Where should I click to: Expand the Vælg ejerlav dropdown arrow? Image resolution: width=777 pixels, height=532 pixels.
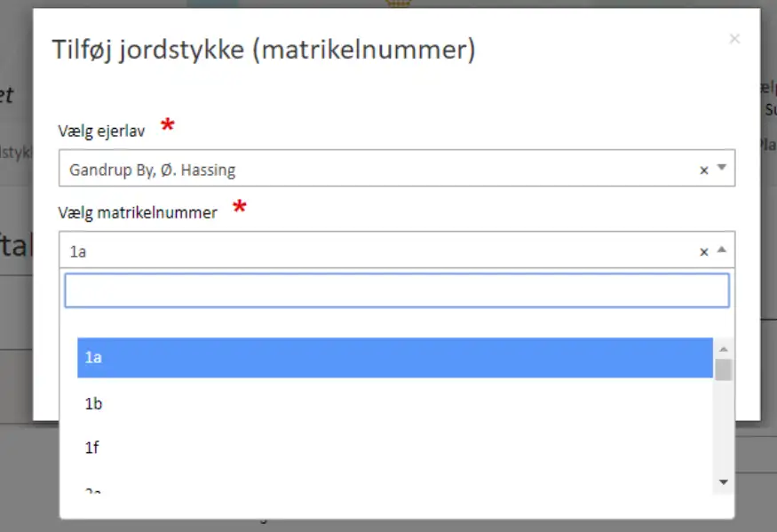(721, 168)
